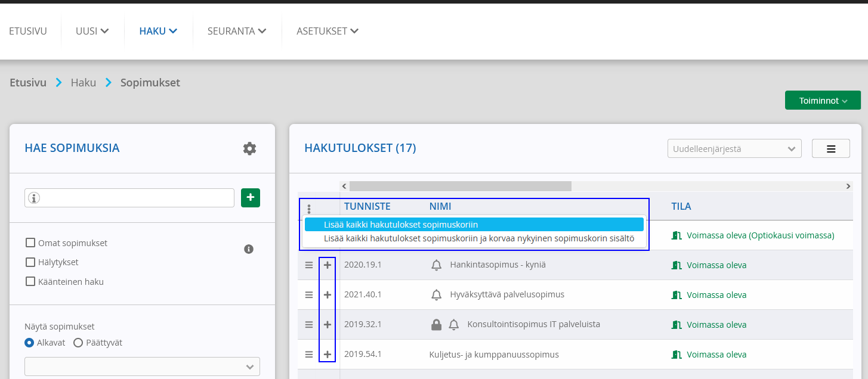The width and height of the screenshot is (868, 379).
Task: Click the status icon in row 2019.54.1
Action: tap(677, 355)
